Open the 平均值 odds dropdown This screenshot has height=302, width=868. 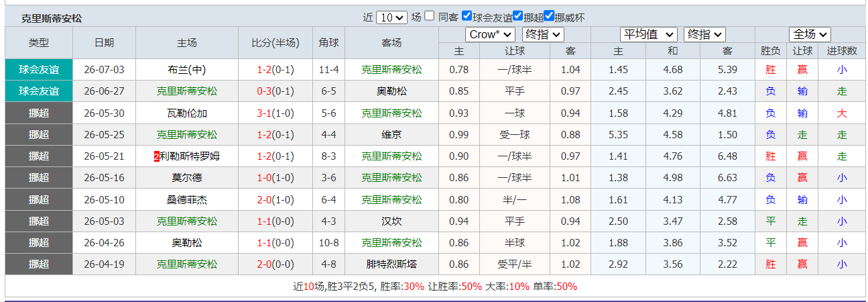pos(649,34)
